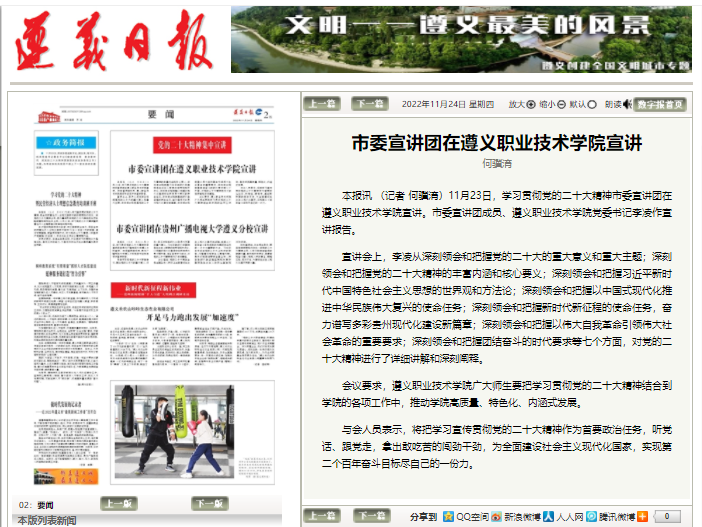Open 市委宣讲团在遵义职业技术学院宣讲 on page thumbnail
The width and height of the screenshot is (702, 527).
[192, 169]
